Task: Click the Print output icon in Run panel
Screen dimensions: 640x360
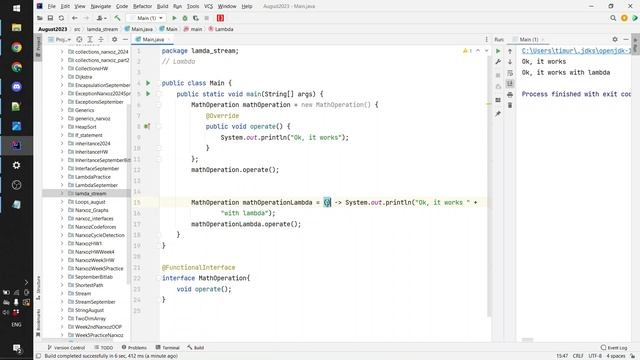Action: pyautogui.click(x=510, y=94)
